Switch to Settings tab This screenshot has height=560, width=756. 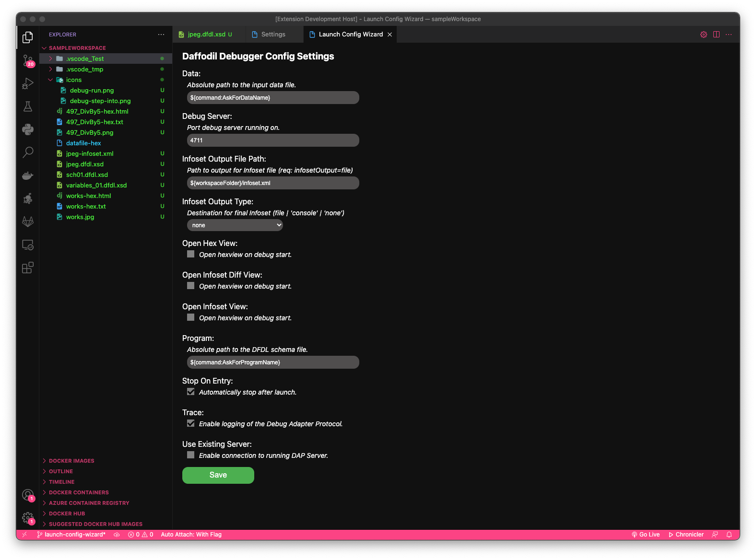(x=274, y=35)
